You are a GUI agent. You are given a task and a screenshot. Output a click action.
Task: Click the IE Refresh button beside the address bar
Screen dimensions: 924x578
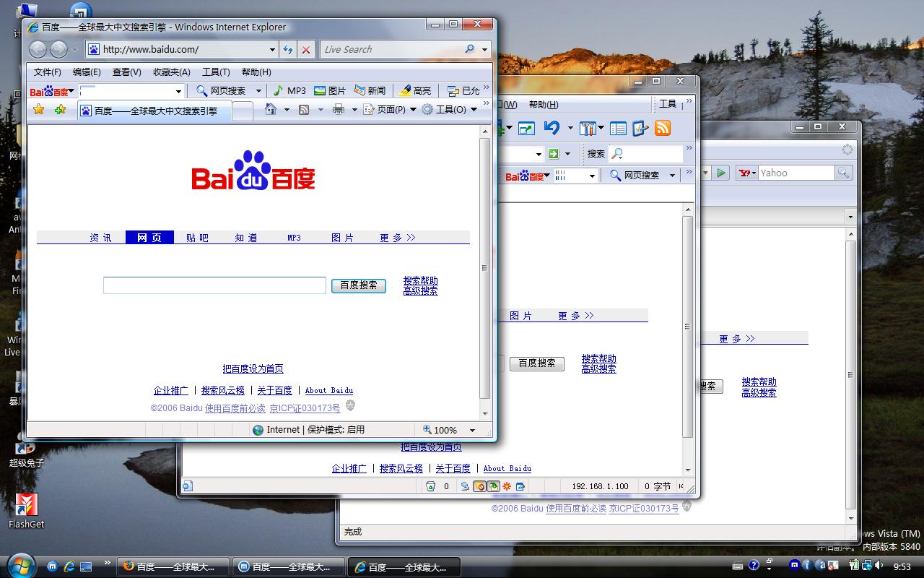click(288, 49)
